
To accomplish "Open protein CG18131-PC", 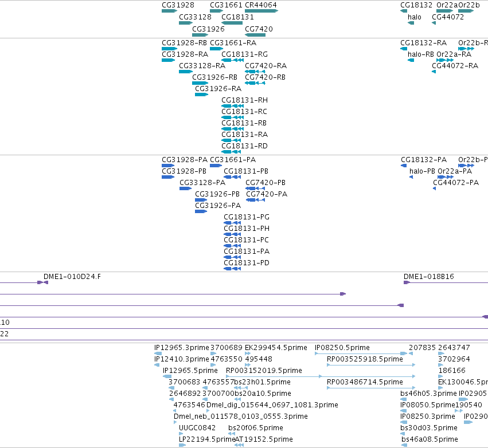I will tap(232, 246).
